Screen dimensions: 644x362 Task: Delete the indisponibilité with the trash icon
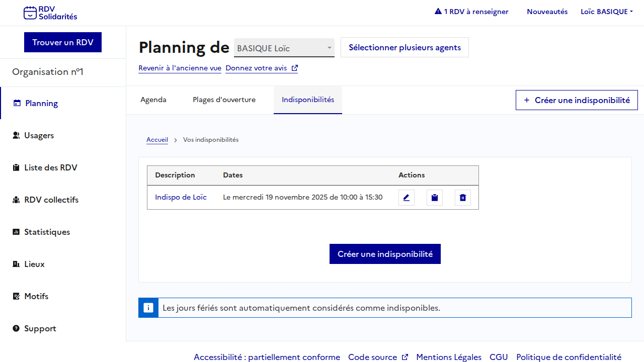point(462,198)
